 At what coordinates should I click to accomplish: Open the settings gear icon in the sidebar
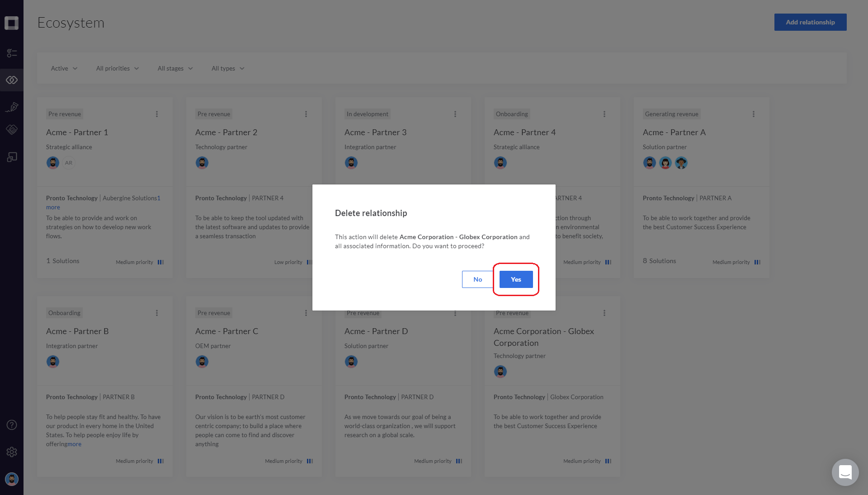tap(12, 452)
